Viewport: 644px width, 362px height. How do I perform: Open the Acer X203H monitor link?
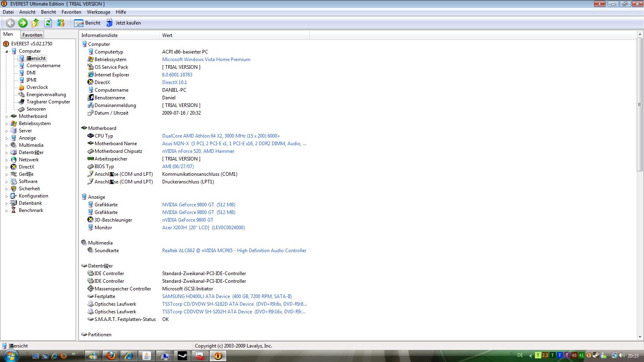(x=203, y=228)
